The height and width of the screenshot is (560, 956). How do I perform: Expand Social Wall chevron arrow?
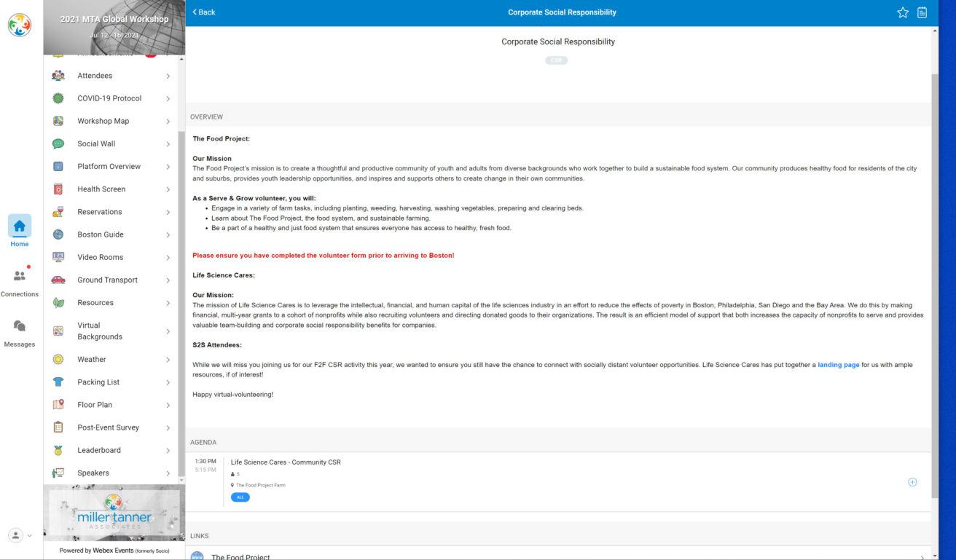168,143
